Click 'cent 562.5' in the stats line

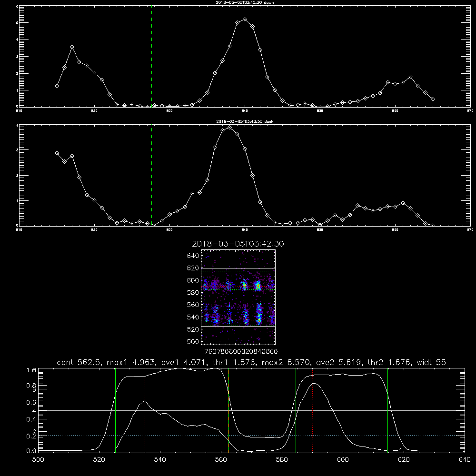click(79, 362)
